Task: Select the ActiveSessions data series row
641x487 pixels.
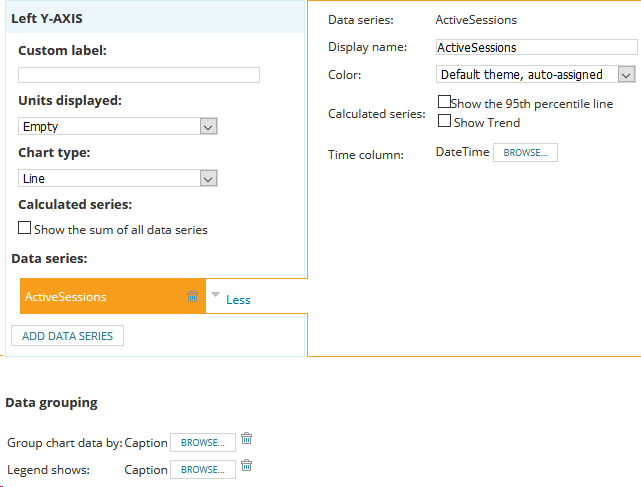Action: [100, 296]
